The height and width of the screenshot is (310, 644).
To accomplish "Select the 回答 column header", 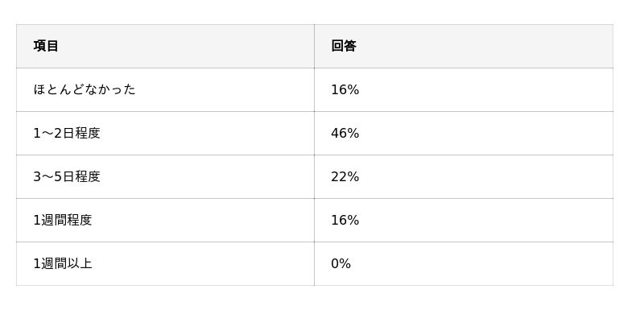I will tap(344, 46).
